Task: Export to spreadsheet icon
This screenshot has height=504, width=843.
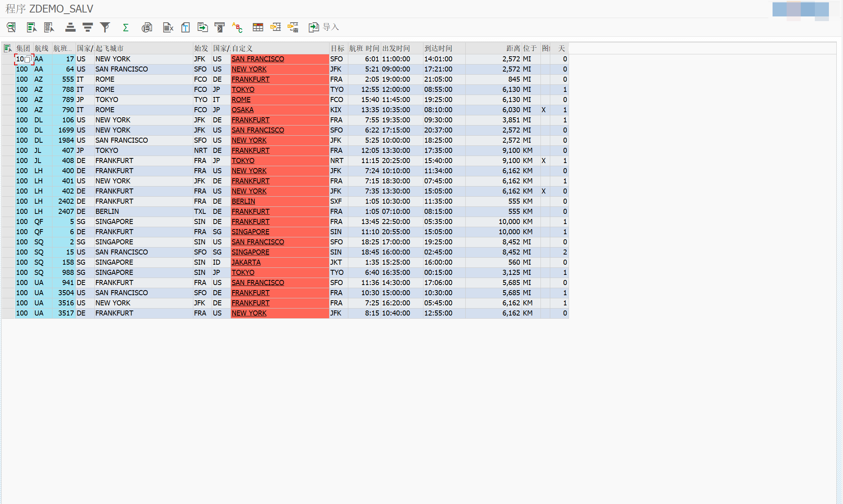Action: tap(168, 27)
